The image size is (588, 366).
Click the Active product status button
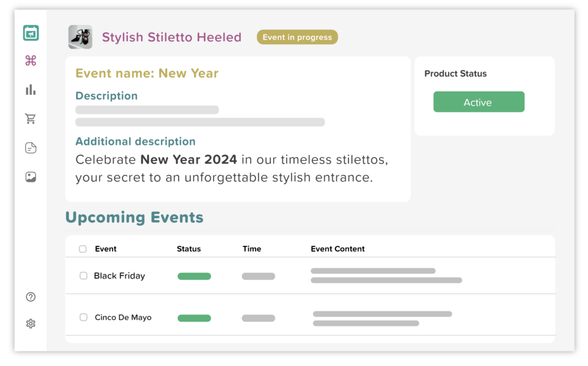tap(479, 102)
